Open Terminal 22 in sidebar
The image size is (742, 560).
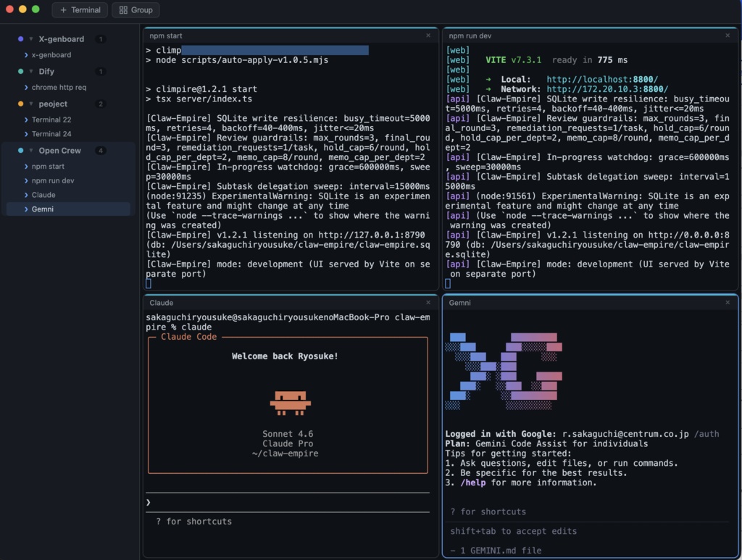tap(69, 120)
